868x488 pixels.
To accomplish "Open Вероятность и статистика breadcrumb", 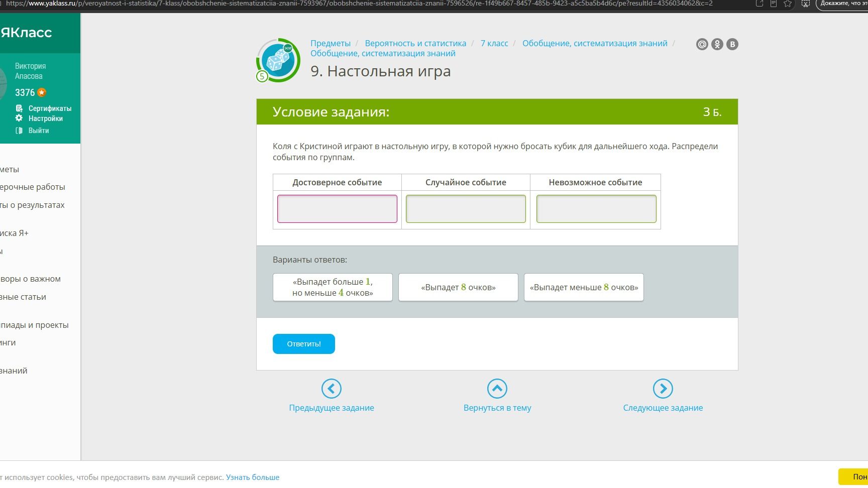I will (415, 43).
